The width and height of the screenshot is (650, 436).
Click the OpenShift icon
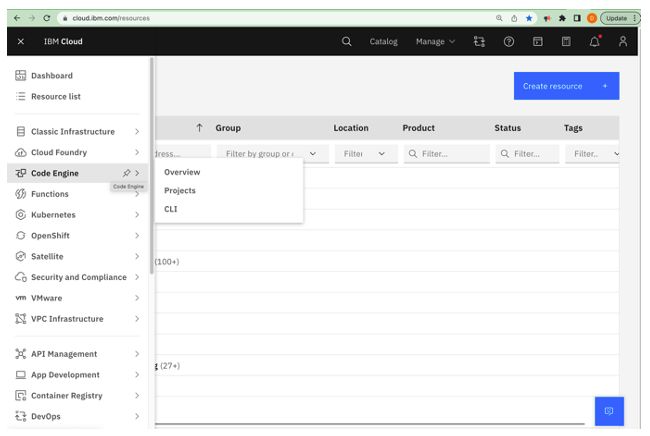[20, 235]
